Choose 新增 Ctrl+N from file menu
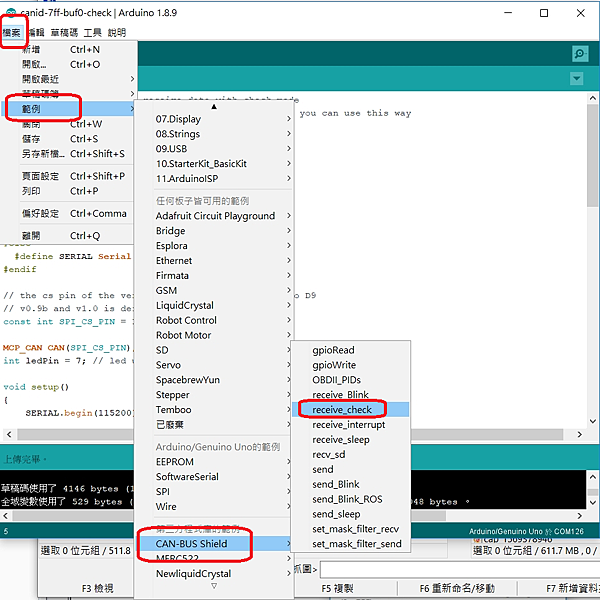The image size is (600, 600). point(69,49)
